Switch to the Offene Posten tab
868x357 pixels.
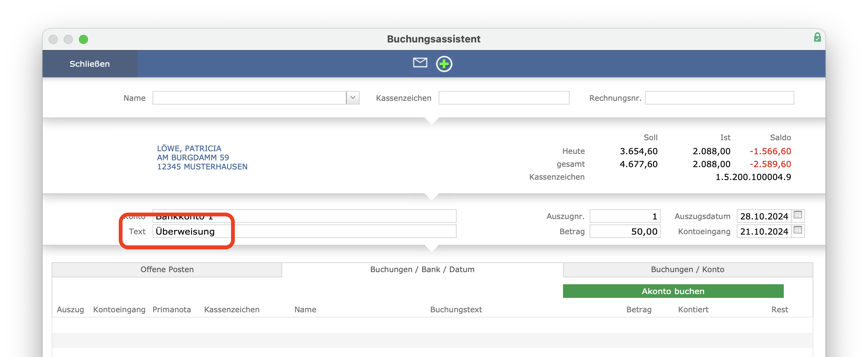[167, 269]
